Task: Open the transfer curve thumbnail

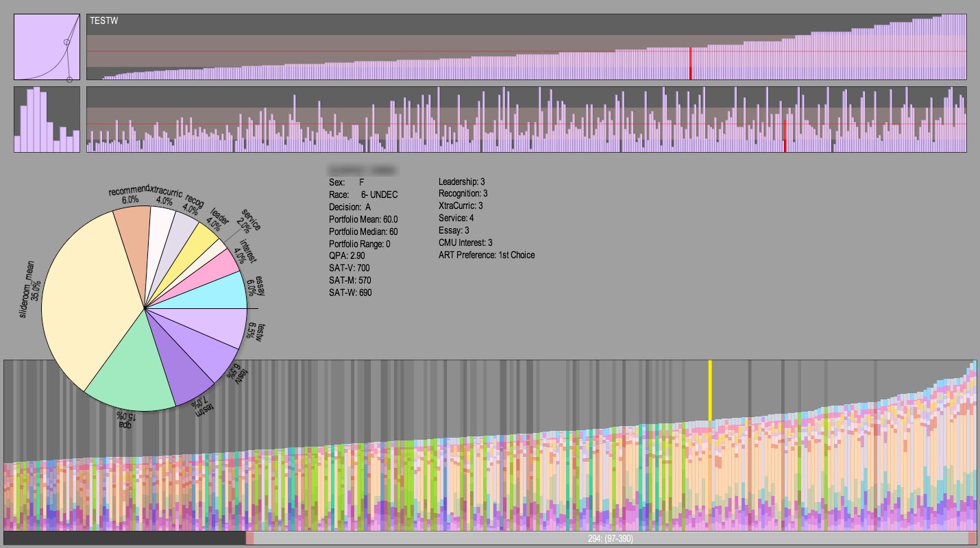Action: click(x=47, y=47)
